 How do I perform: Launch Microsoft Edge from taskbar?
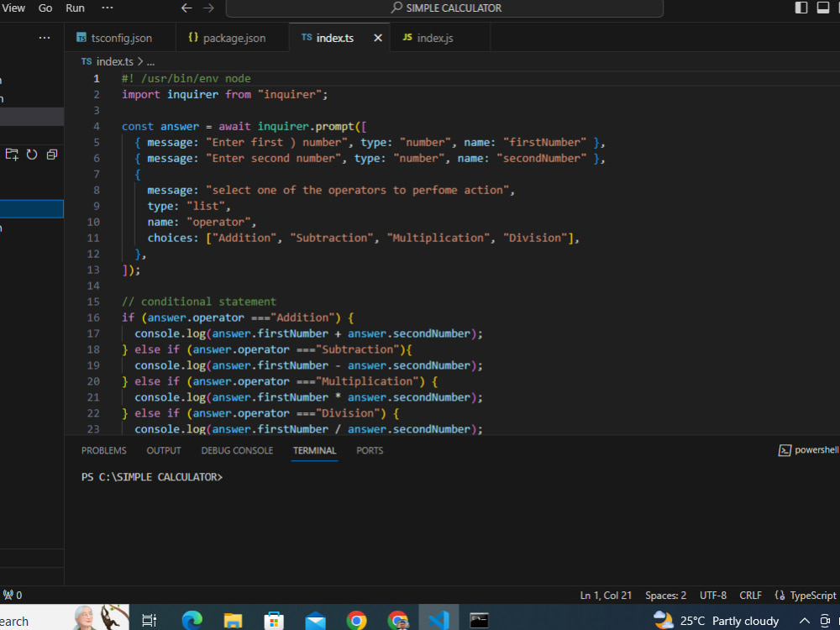(x=192, y=621)
